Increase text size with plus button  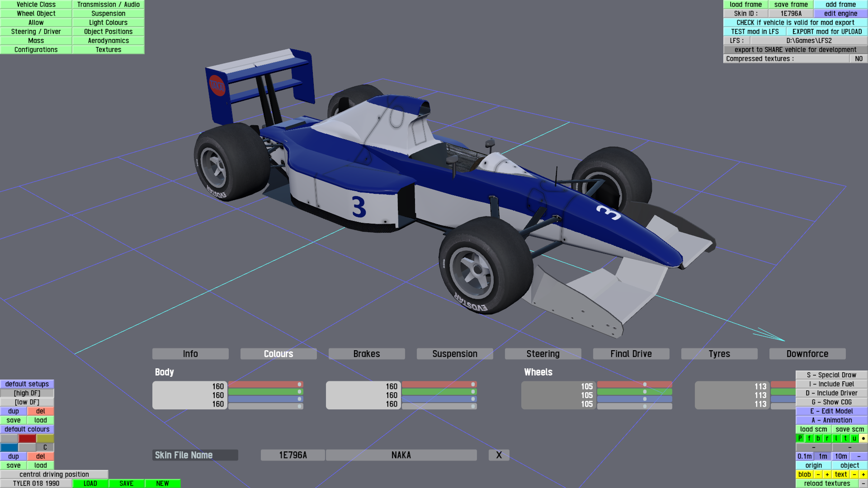pos(863,474)
